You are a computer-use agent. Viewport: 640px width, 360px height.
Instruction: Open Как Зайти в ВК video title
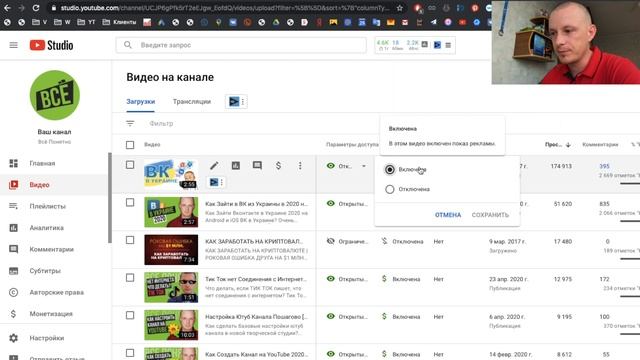(x=256, y=204)
